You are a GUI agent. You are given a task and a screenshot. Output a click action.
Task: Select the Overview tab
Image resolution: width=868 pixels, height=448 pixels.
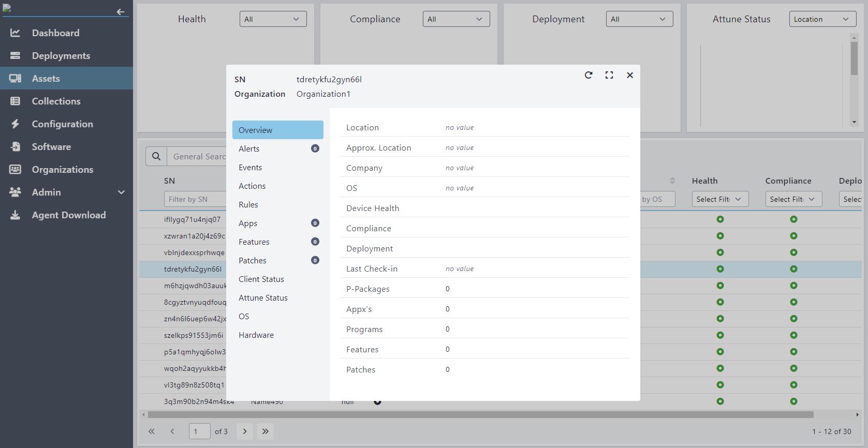click(278, 130)
